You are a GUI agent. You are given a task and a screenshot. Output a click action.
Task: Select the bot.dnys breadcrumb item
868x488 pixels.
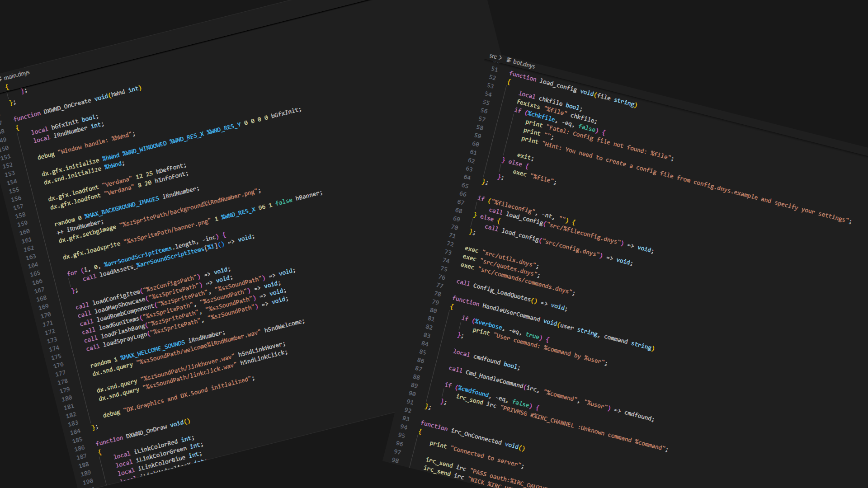pos(524,64)
